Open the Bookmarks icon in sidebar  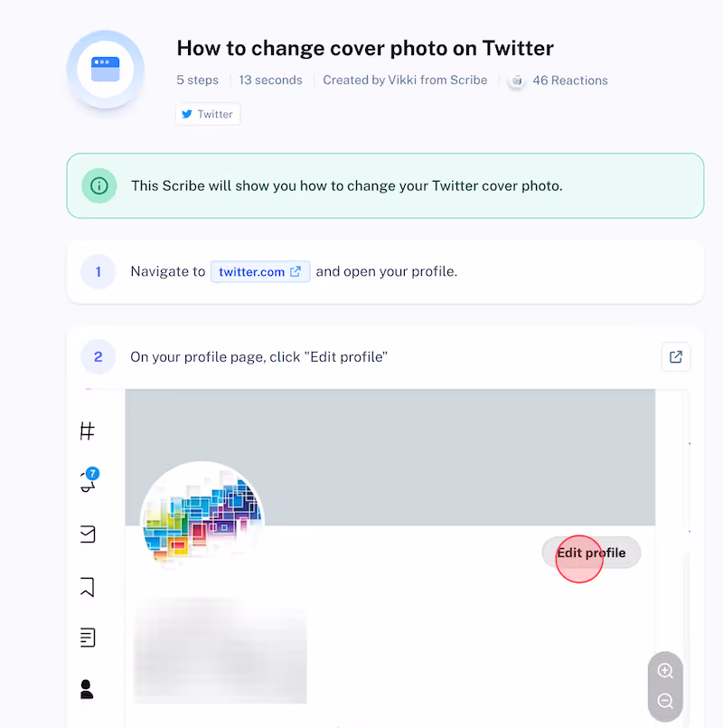88,587
